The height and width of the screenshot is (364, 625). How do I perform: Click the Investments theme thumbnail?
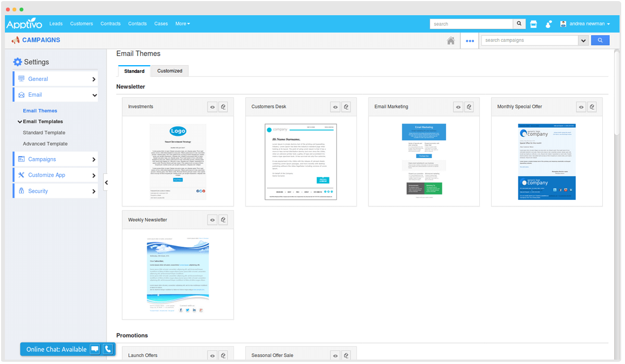(178, 161)
